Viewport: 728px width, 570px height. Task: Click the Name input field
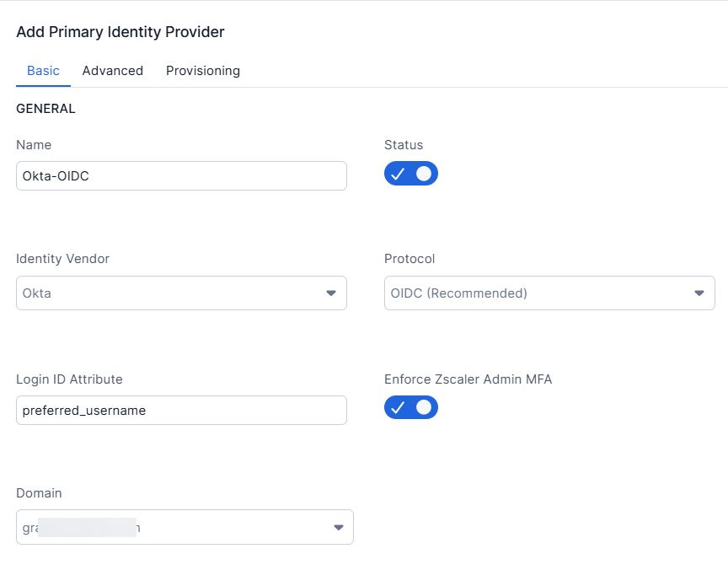181,175
